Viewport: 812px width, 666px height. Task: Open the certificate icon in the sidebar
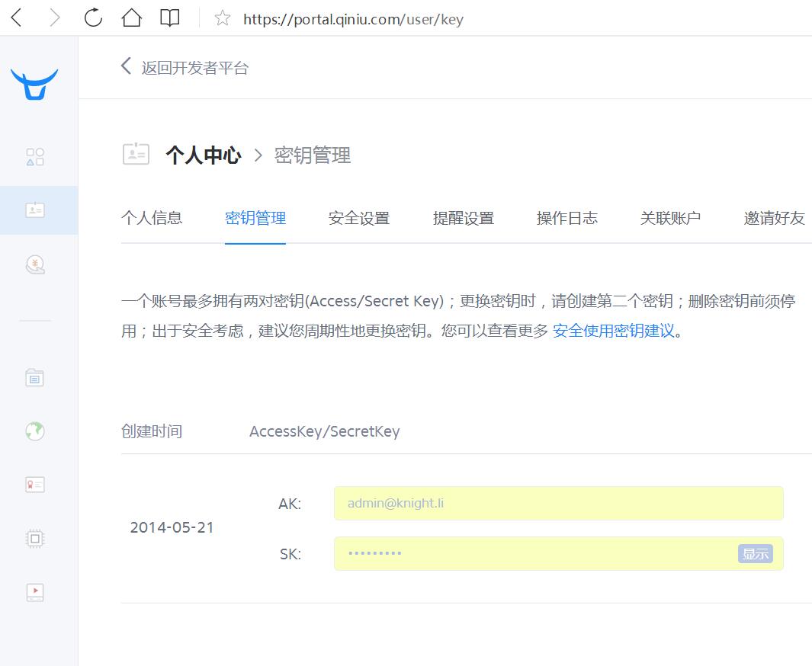coord(35,483)
